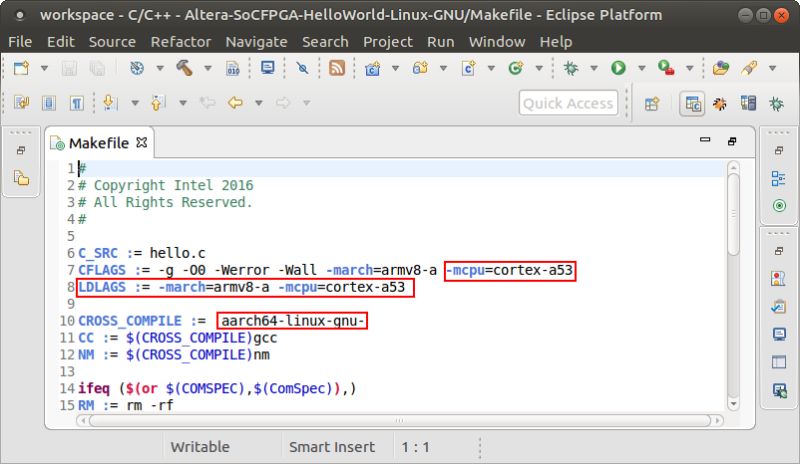
Task: Click the Open Element folder icon
Action: pos(720,68)
